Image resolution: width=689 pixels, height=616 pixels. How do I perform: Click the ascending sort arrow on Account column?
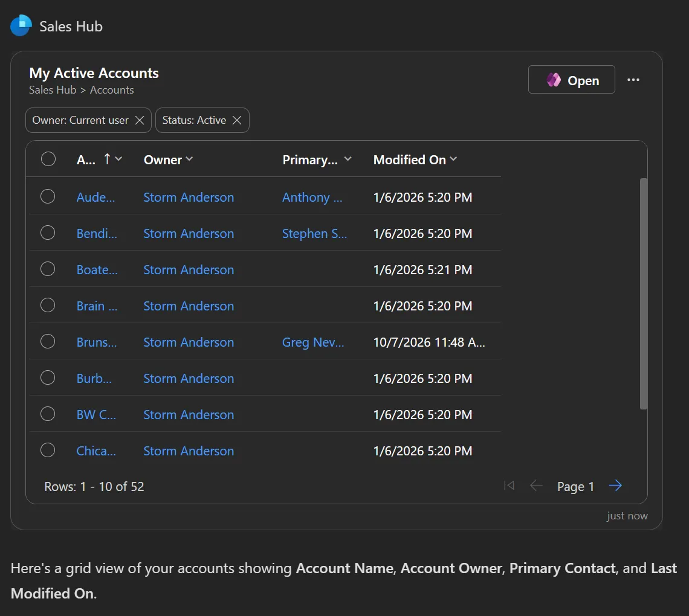(107, 159)
